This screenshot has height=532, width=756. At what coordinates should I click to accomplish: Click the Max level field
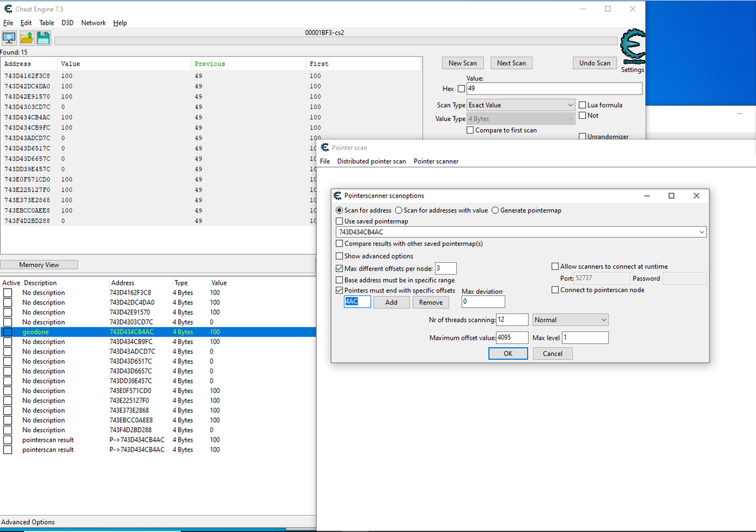[585, 338]
